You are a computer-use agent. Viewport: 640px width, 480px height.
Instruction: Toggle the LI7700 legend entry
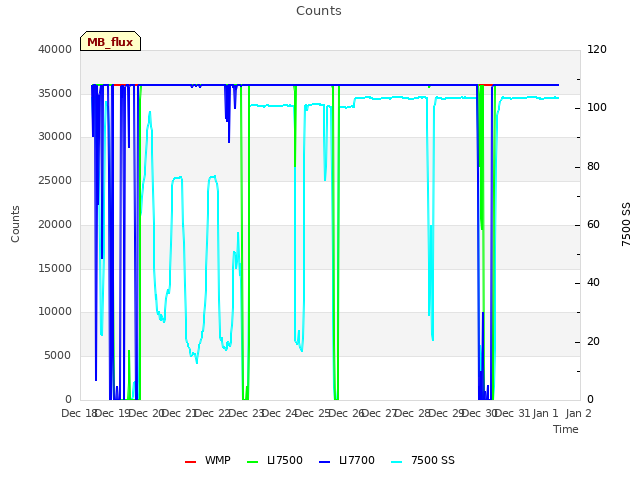(347, 460)
